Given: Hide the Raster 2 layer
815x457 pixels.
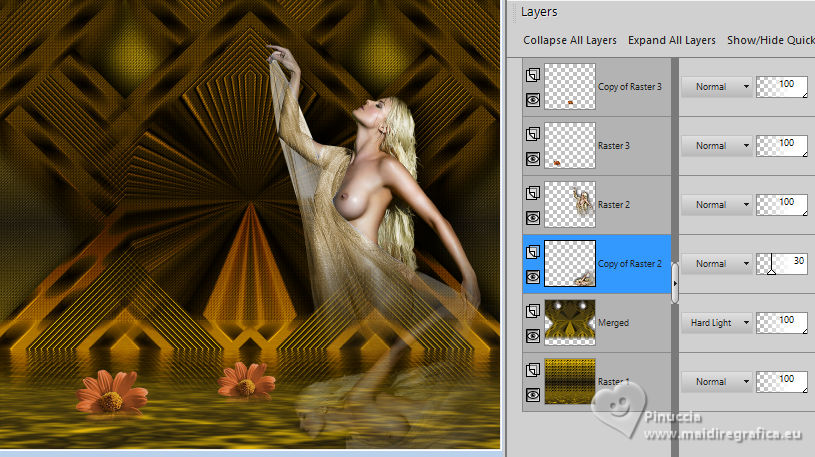Looking at the screenshot, I should click(533, 218).
